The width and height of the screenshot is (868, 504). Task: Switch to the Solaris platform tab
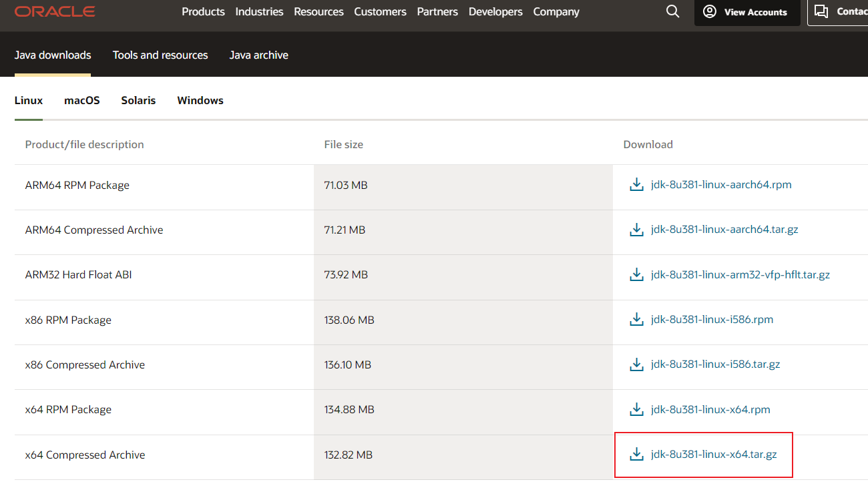pyautogui.click(x=138, y=100)
